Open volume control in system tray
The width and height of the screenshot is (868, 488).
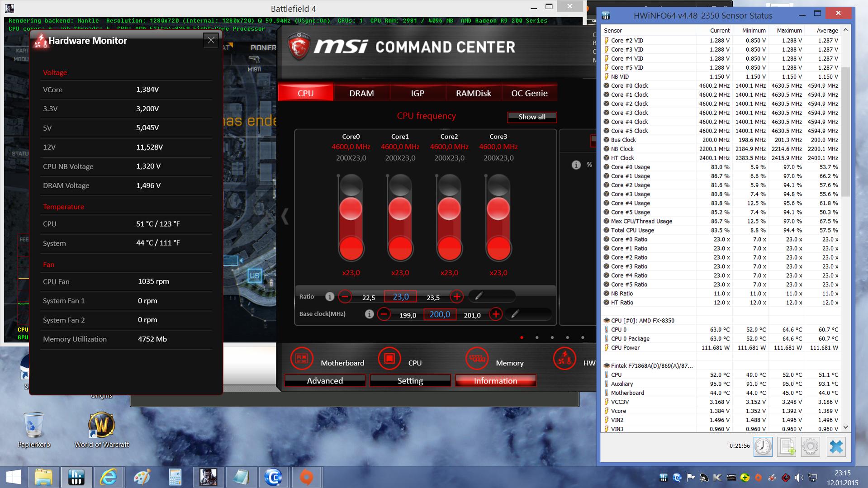tap(799, 477)
